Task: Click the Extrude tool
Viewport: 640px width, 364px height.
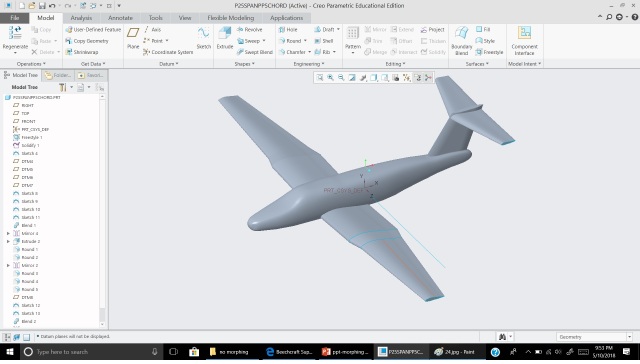Action: pyautogui.click(x=225, y=38)
